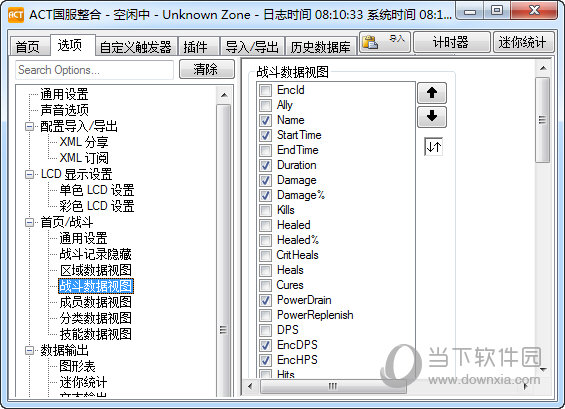The width and height of the screenshot is (565, 409).
Task: Enable the Heals checkbox
Action: coord(265,270)
